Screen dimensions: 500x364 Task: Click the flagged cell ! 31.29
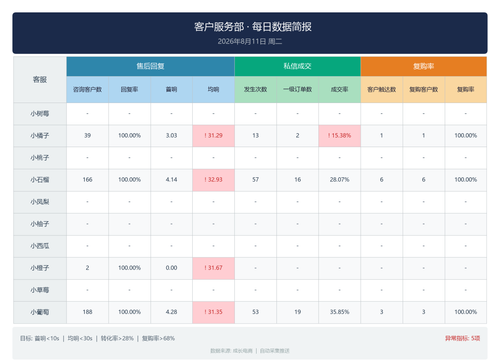click(x=213, y=136)
